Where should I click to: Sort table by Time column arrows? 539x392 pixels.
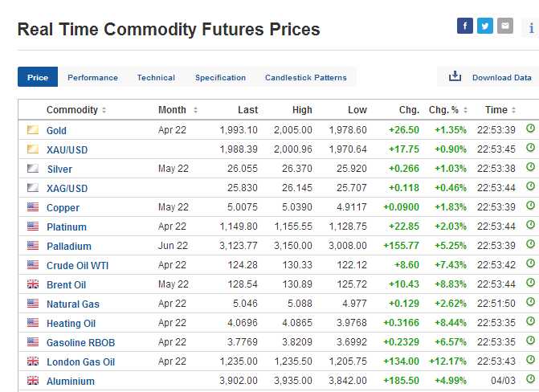(x=515, y=110)
